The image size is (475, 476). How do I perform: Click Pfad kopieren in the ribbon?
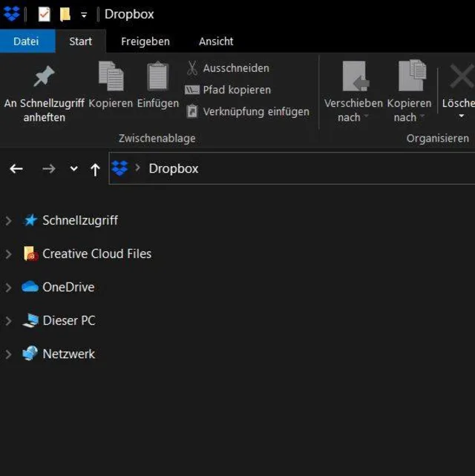pyautogui.click(x=236, y=90)
